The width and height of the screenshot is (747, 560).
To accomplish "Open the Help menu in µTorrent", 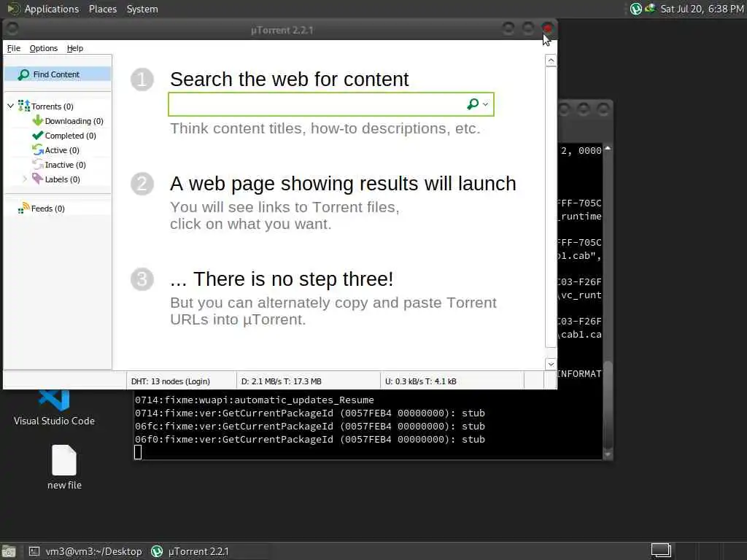I will (x=75, y=48).
